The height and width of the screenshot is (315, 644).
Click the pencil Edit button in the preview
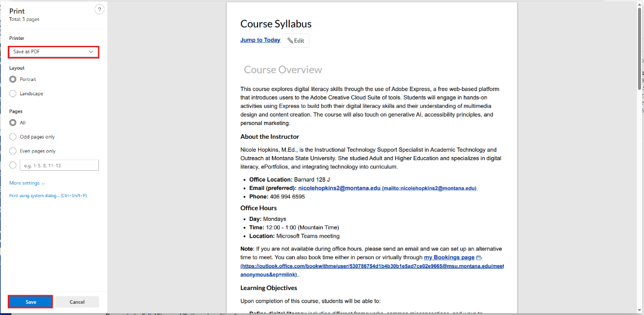(x=296, y=40)
